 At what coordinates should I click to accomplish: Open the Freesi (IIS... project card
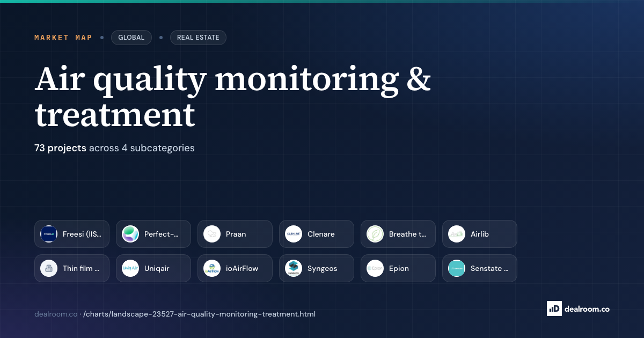[x=72, y=234]
